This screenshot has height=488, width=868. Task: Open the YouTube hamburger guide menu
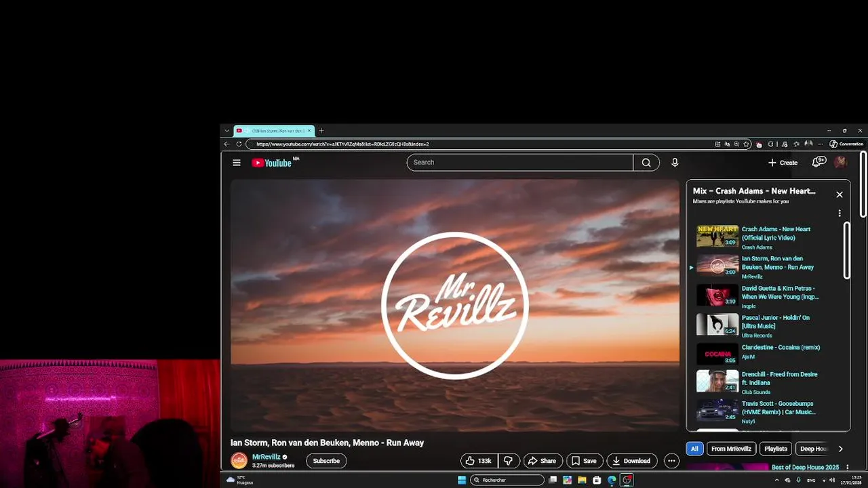237,163
